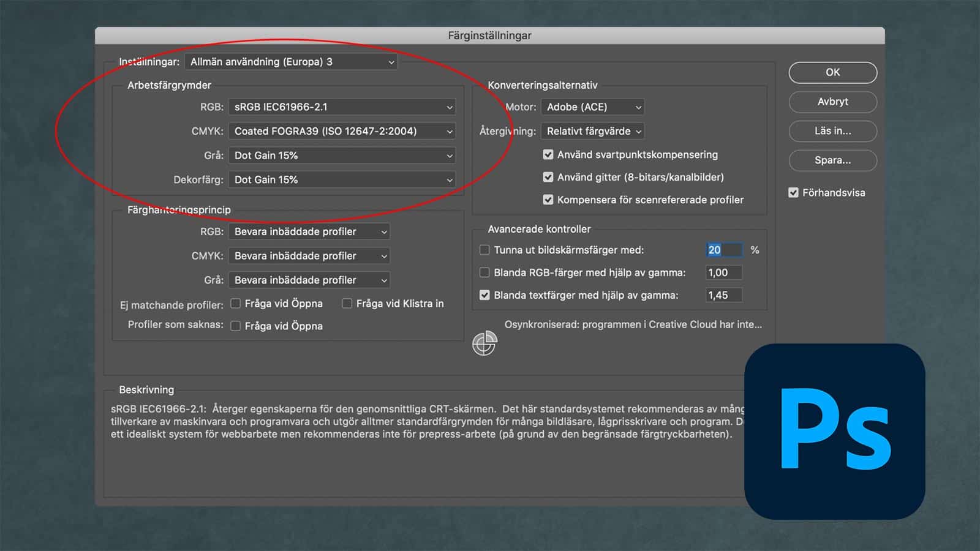
Task: Click the Konverteringsalternativ section label
Action: [543, 85]
